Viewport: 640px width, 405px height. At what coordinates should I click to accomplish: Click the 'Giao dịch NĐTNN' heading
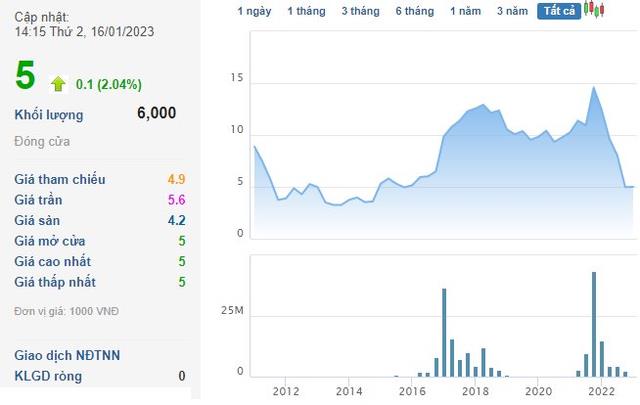point(66,355)
